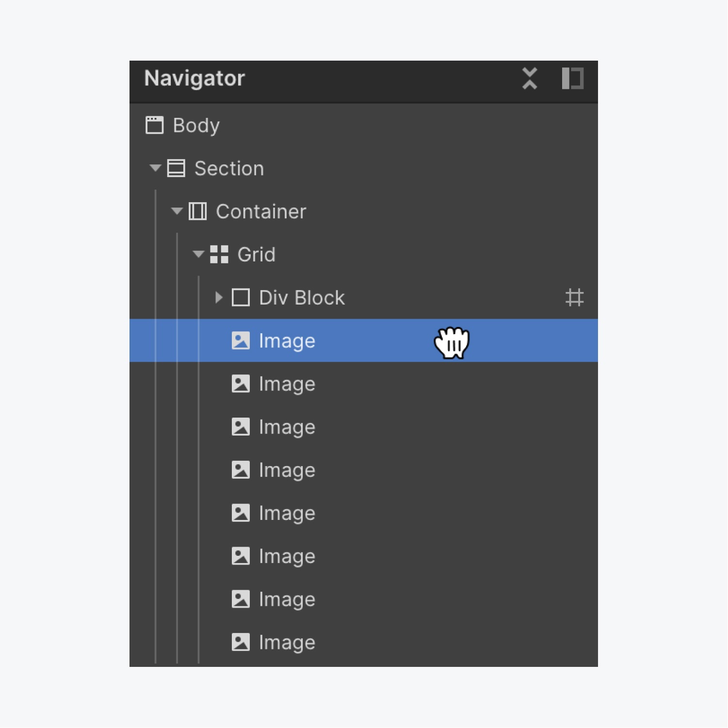Select the last Image item in list
728x728 pixels.
click(364, 642)
